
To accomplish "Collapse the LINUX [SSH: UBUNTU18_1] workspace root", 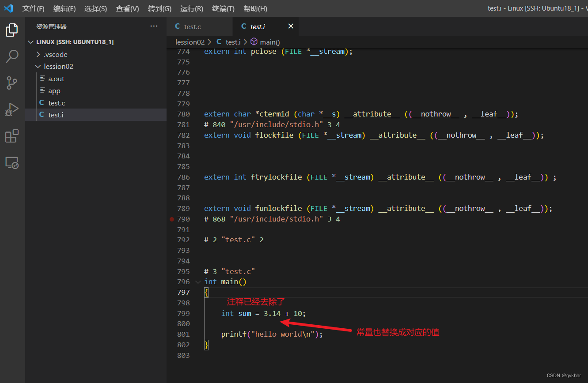I will coord(30,42).
